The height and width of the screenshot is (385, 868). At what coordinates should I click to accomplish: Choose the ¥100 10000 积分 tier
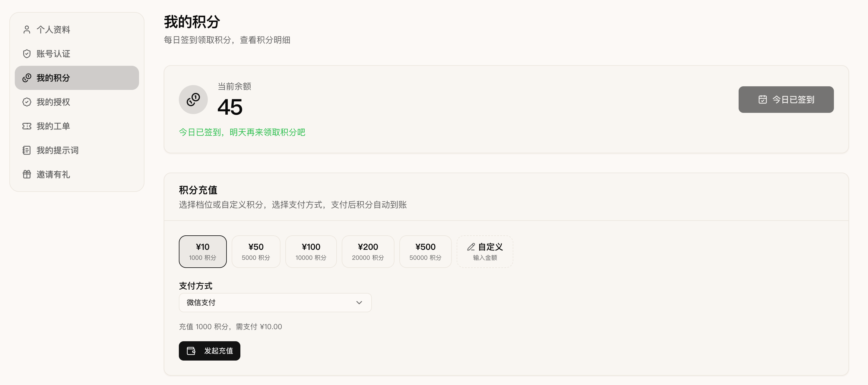click(x=311, y=252)
